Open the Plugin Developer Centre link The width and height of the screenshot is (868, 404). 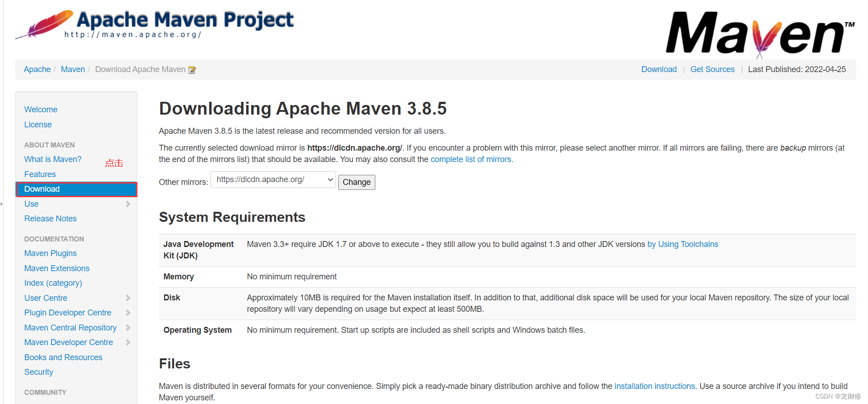pos(68,313)
